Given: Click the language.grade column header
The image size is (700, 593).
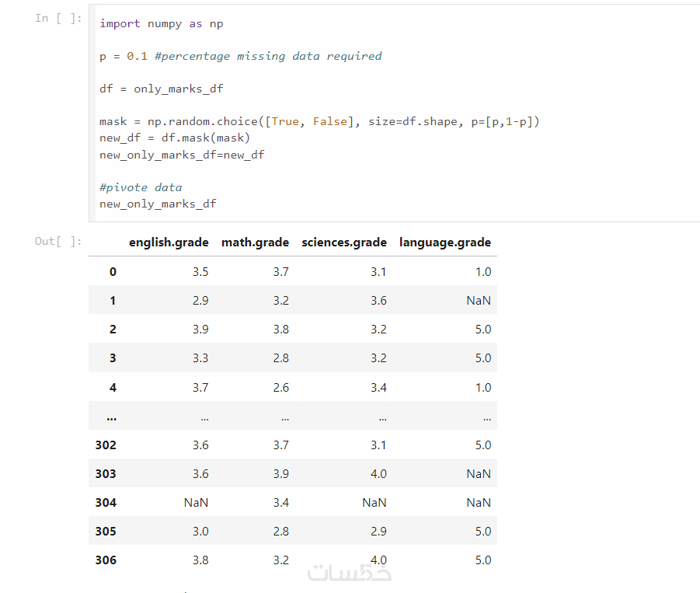Looking at the screenshot, I should 444,242.
